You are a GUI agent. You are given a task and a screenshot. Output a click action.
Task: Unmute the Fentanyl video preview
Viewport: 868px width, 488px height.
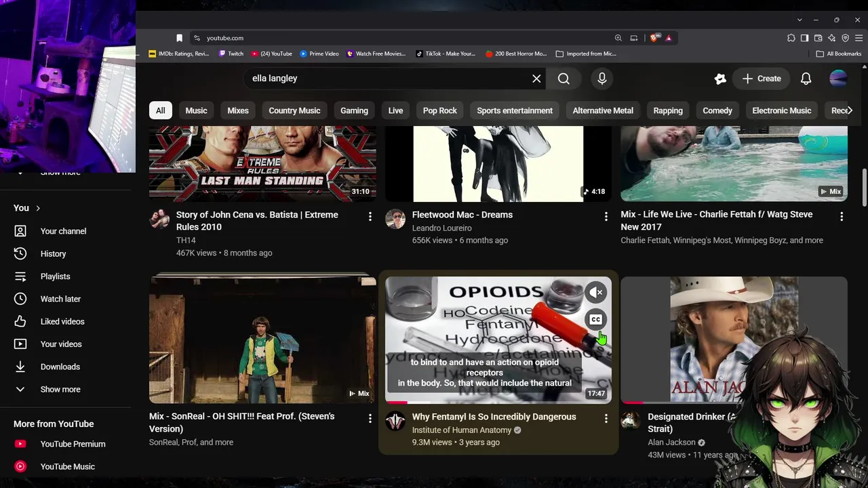coord(595,293)
